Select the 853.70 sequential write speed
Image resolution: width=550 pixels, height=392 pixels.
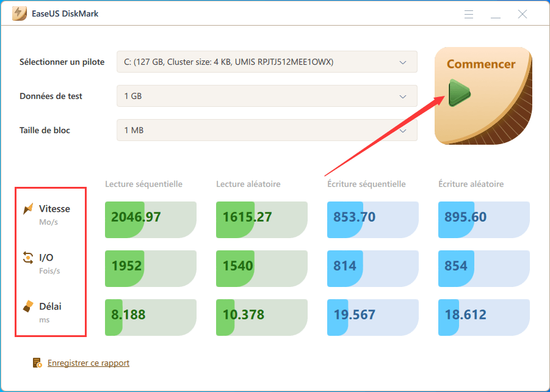coord(373,220)
